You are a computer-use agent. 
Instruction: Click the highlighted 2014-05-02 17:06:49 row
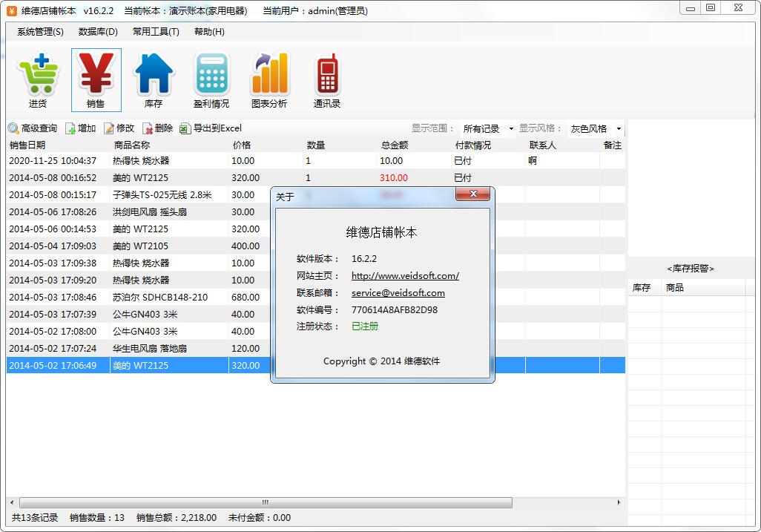(138, 366)
